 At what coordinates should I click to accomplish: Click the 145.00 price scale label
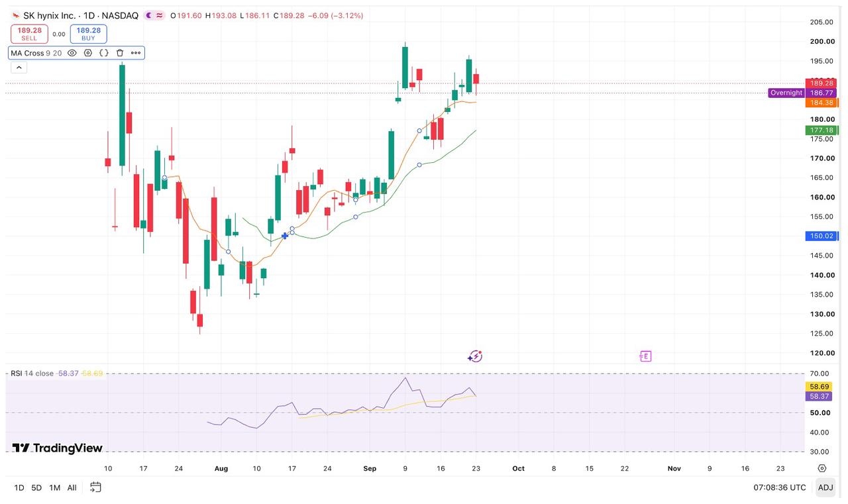tap(821, 256)
